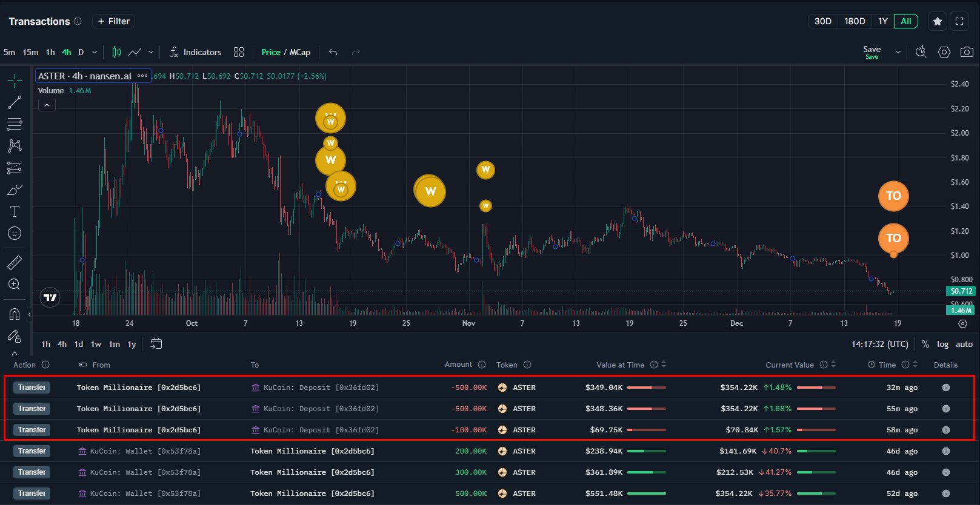Image resolution: width=980 pixels, height=505 pixels.
Task: Click the star favorite icon
Action: coord(938,21)
